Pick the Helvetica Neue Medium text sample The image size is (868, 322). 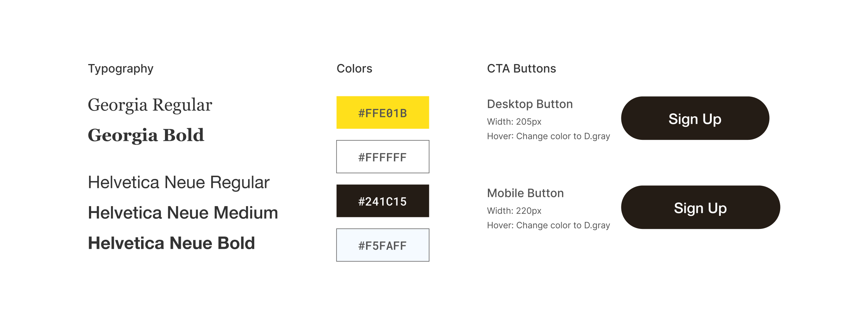[183, 213]
